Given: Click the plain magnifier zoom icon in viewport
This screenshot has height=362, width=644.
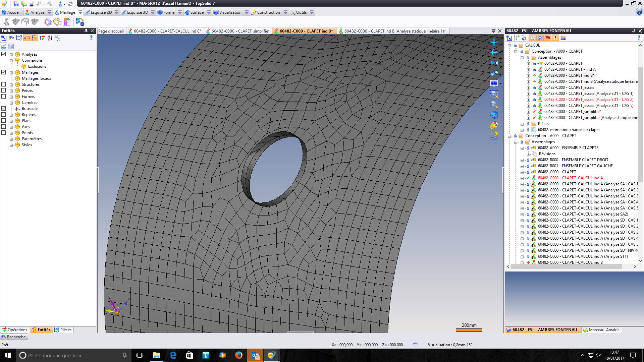Looking at the screenshot, I should (494, 105).
